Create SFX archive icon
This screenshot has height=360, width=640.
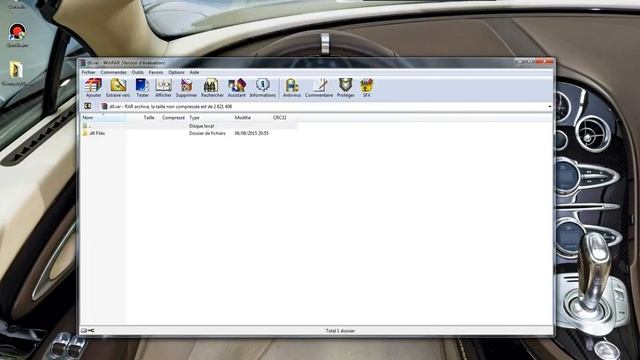[366, 88]
